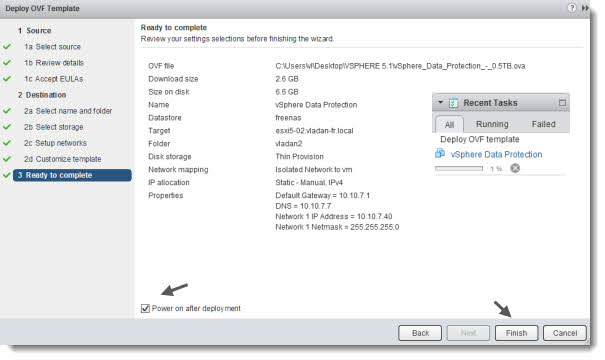Click Finish to deploy the template
Screen dimensions: 605x360
[x=516, y=333]
